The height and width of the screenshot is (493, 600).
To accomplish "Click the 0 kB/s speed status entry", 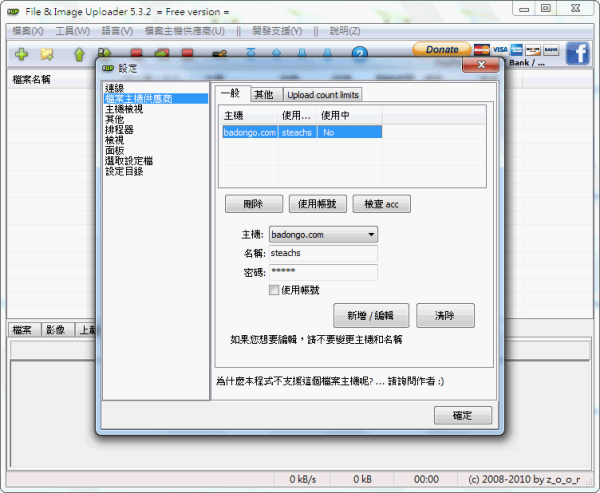I will (302, 479).
